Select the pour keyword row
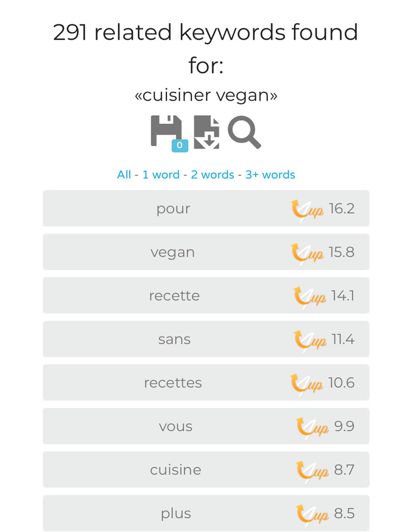Viewport: 413px width, 532px height. [206, 208]
